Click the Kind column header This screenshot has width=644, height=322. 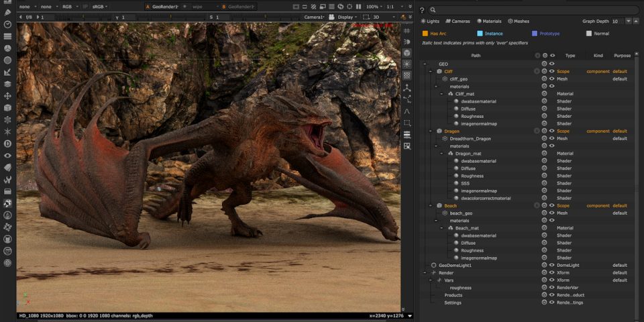coord(598,56)
